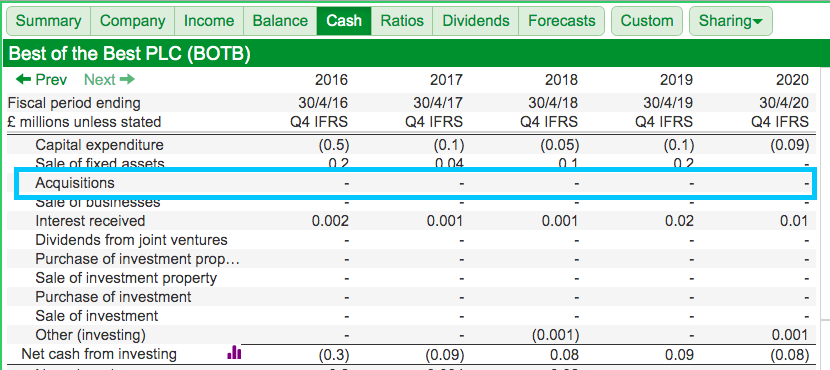
Task: Select the Capital expenditure row label
Action: click(x=100, y=145)
